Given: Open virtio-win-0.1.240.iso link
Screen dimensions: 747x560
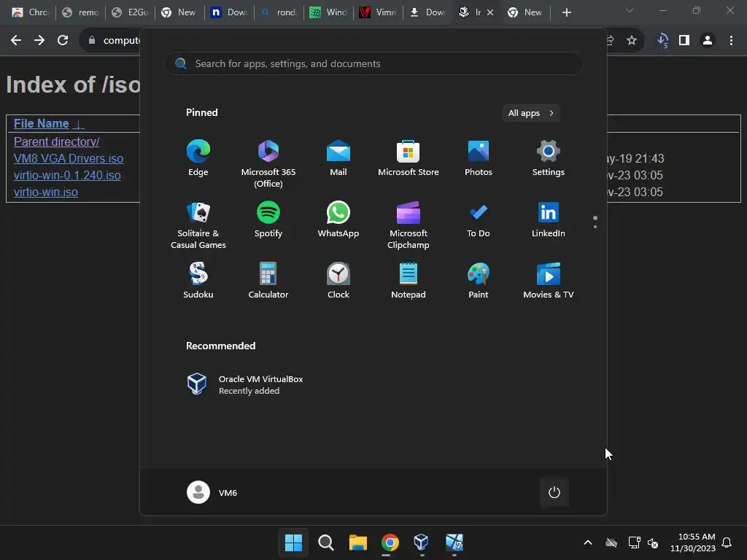Looking at the screenshot, I should tap(67, 175).
